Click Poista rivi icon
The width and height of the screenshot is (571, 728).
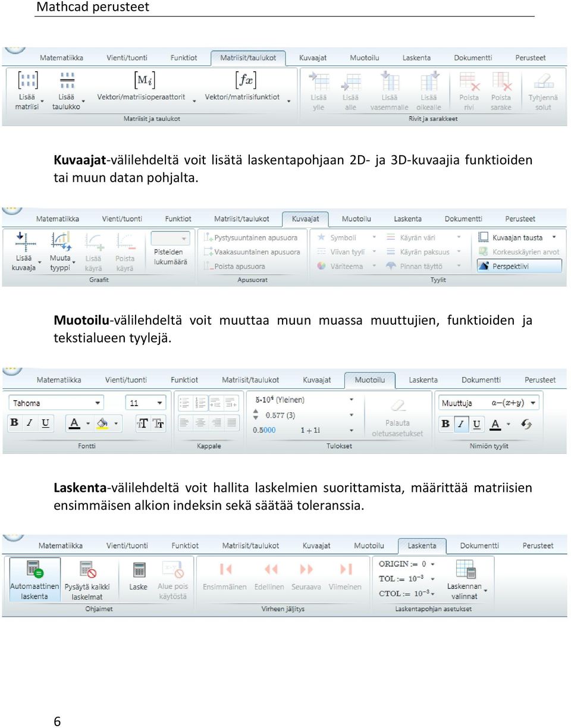click(469, 81)
